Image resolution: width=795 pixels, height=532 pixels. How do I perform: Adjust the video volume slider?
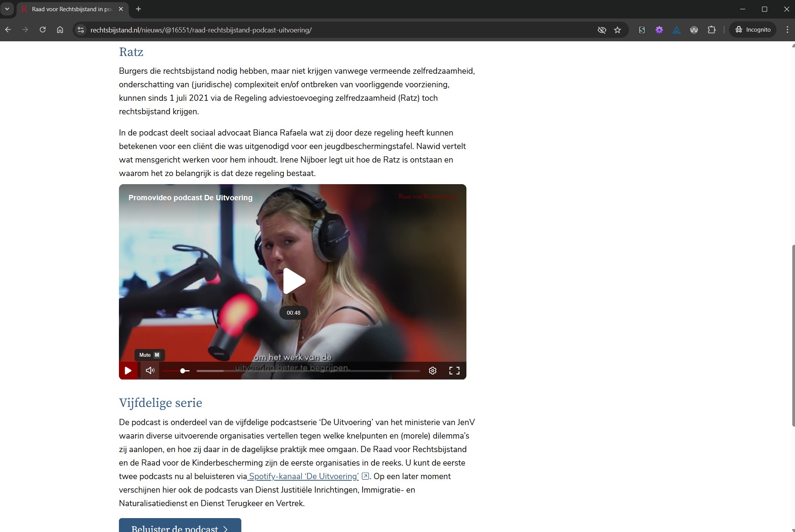(176, 371)
